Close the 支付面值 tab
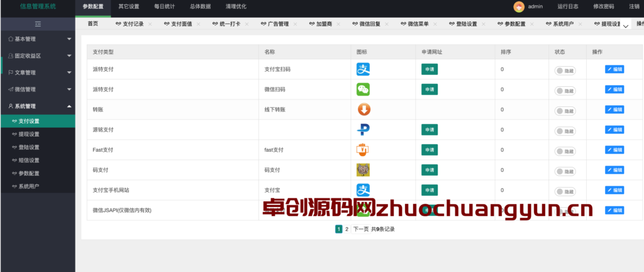This screenshot has width=644, height=272. [x=198, y=25]
